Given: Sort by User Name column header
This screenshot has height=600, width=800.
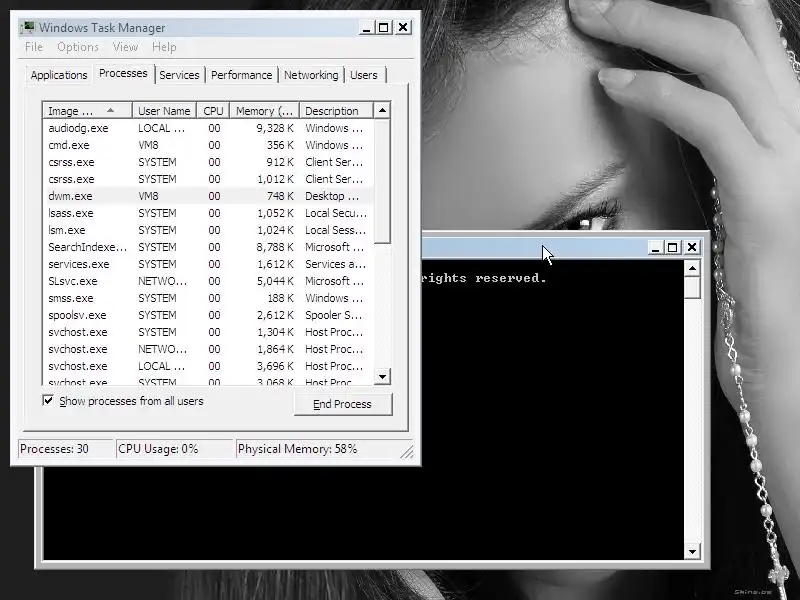Looking at the screenshot, I should [164, 111].
